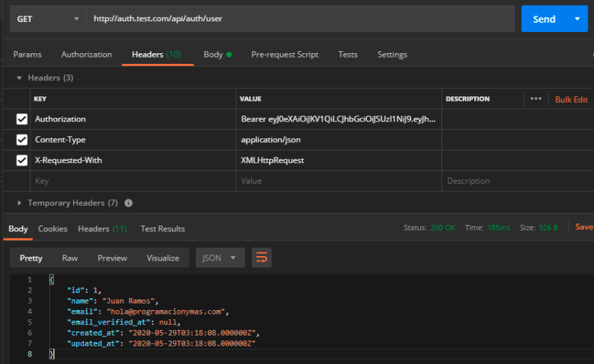
Task: Click the email line in the response
Action: 148,311
